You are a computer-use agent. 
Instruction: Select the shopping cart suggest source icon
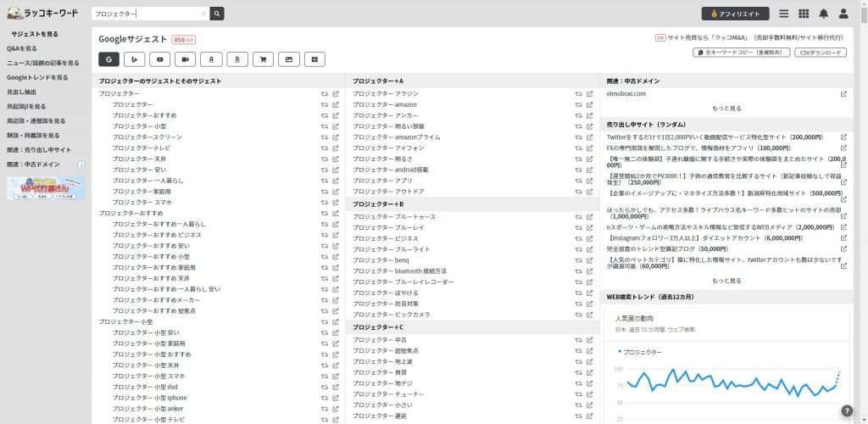tap(263, 59)
